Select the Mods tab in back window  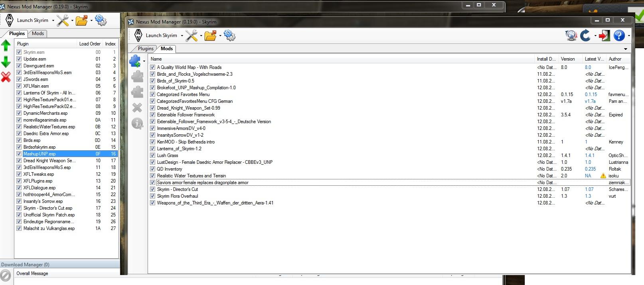click(x=38, y=33)
